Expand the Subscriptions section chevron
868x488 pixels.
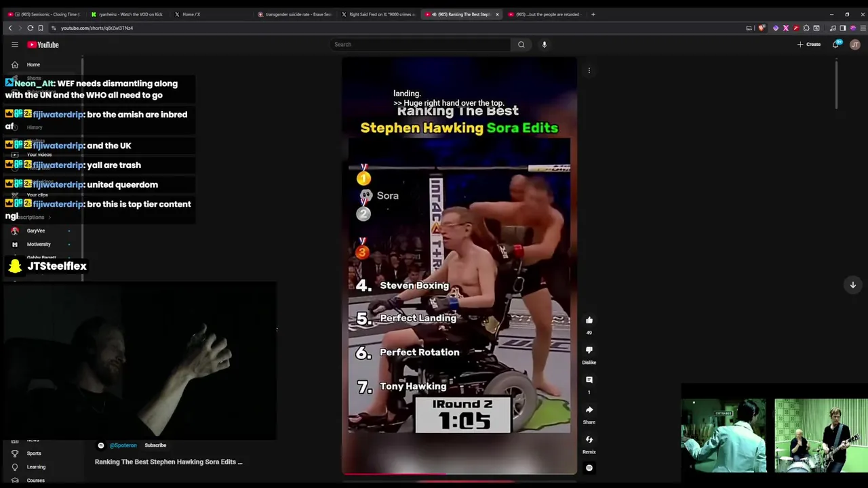coord(49,217)
